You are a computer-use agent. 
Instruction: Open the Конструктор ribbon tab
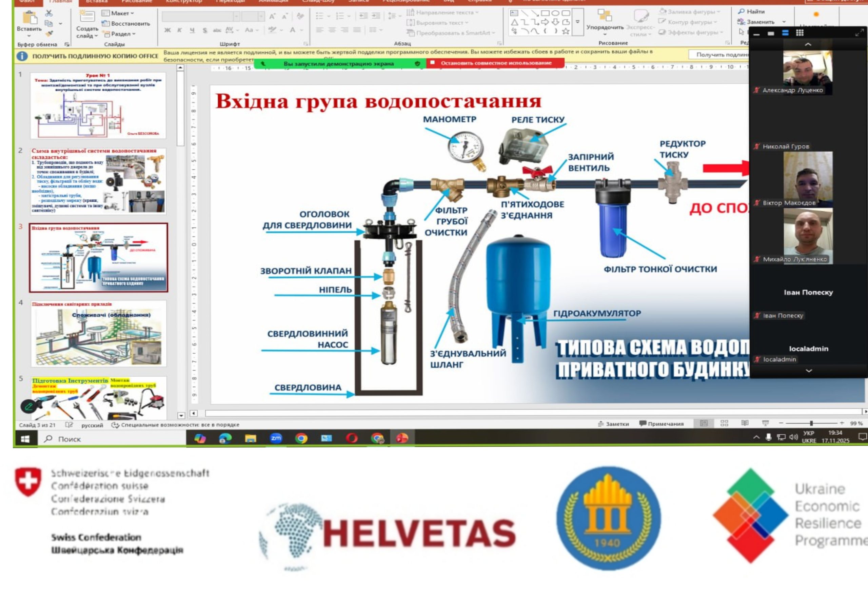[x=184, y=1]
